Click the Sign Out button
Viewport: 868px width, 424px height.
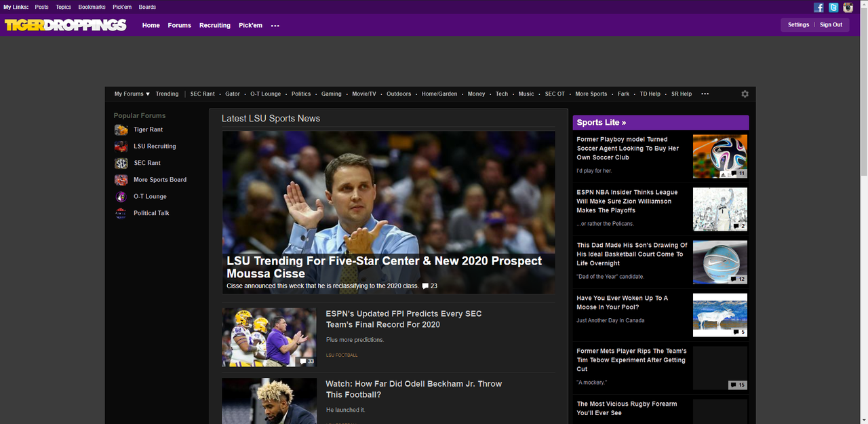[x=831, y=25]
